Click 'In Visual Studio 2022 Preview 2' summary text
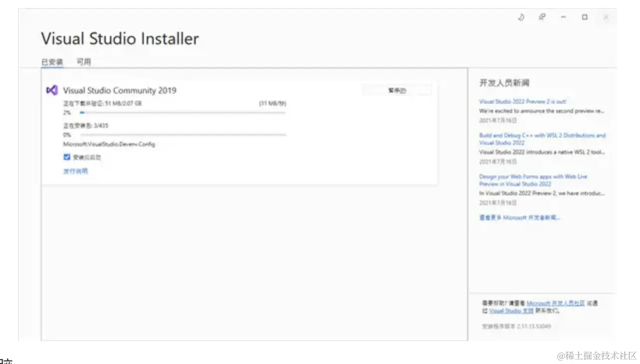This screenshot has height=364, width=640. pyautogui.click(x=542, y=193)
